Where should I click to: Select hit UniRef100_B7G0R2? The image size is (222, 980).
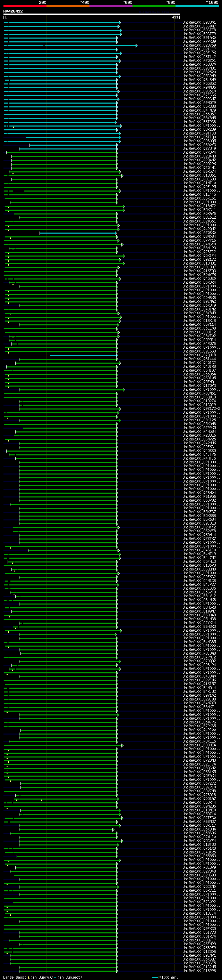click(x=199, y=902)
